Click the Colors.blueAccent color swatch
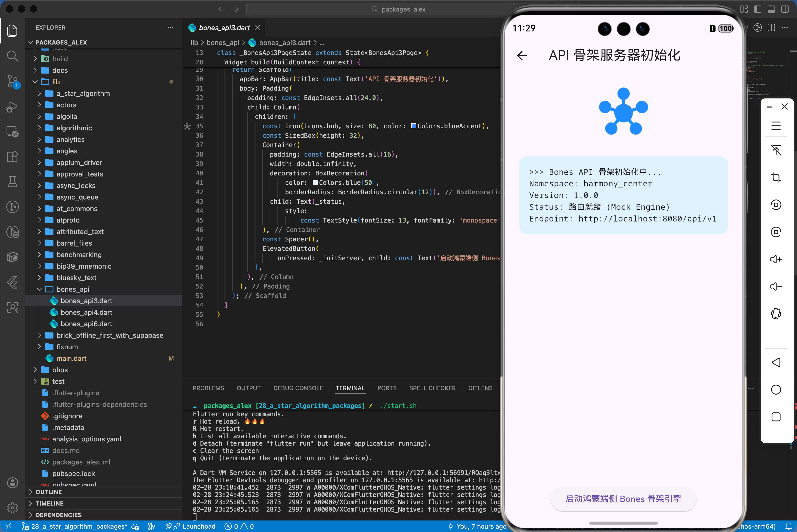This screenshot has height=532, width=797. pyautogui.click(x=414, y=126)
